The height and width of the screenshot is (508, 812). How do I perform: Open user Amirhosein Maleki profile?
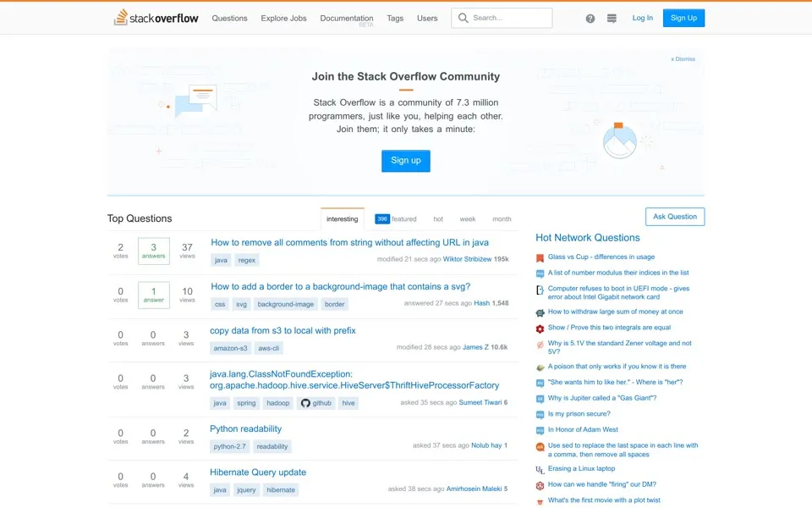(x=474, y=489)
